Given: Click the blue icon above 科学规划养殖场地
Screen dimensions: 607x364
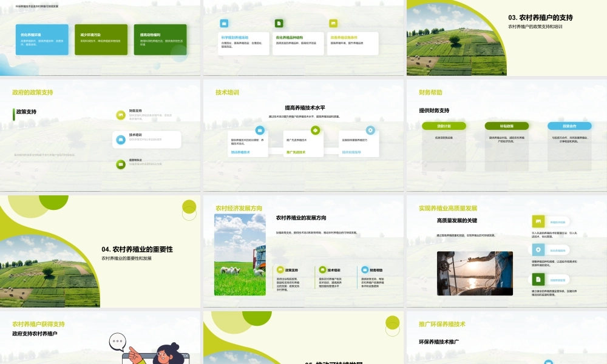Looking at the screenshot, I should pyautogui.click(x=224, y=24).
